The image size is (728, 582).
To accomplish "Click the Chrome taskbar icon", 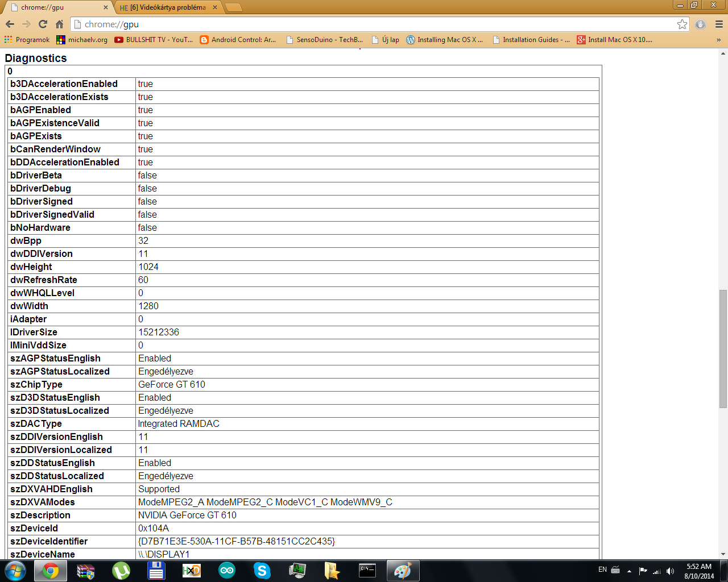I will point(51,571).
